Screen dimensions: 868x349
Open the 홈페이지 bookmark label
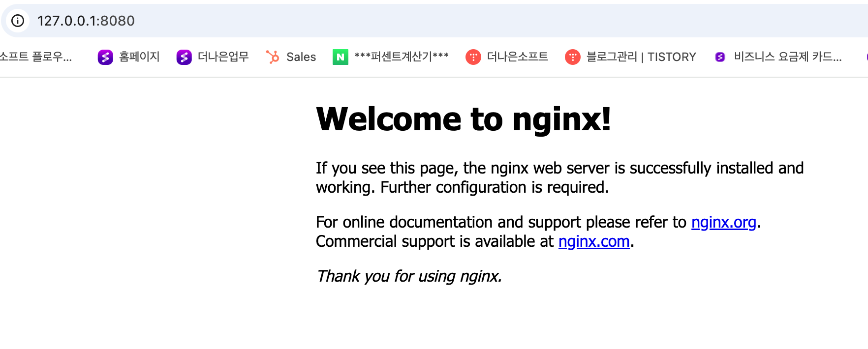(x=139, y=57)
